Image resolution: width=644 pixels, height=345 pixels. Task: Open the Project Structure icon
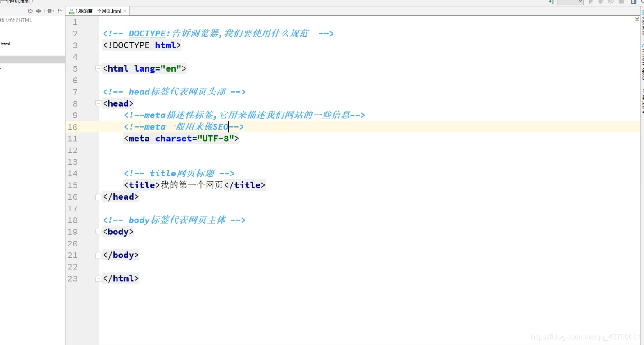634,1
